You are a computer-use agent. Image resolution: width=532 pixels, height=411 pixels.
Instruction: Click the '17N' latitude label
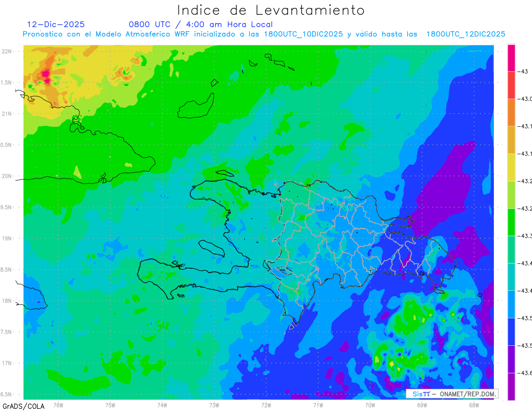pyautogui.click(x=7, y=363)
